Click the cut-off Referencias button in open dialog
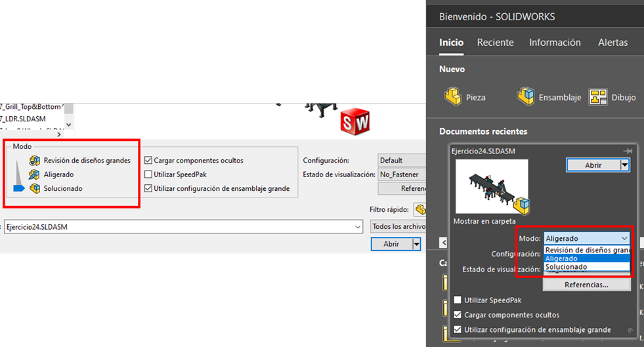Image resolution: width=644 pixels, height=347 pixels. 402,188
